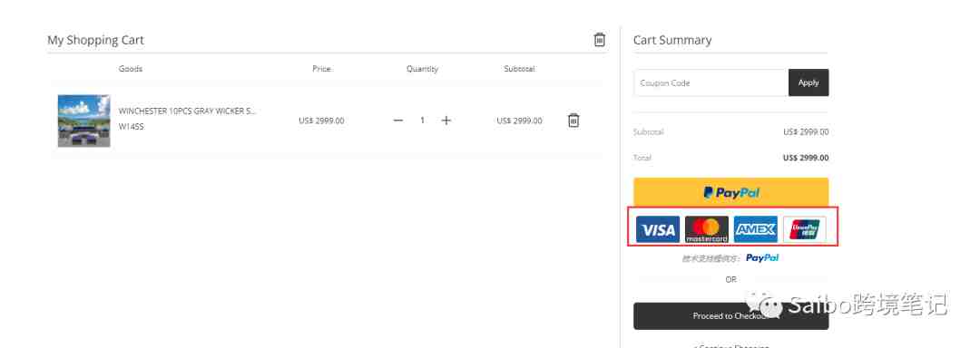Open the wicker set product thumbnail
This screenshot has width=980, height=348.
pos(83,121)
